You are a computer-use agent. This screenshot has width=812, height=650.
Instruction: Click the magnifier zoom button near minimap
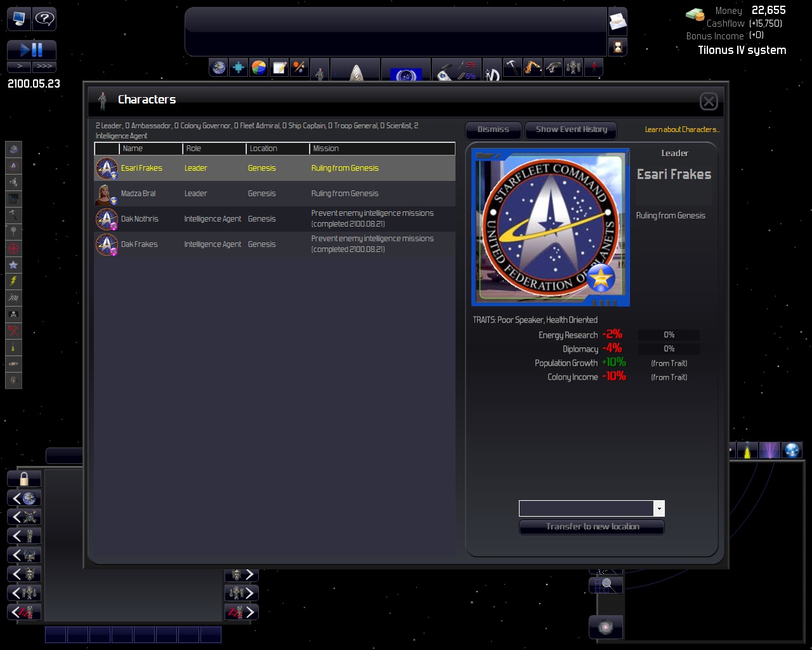[x=606, y=585]
